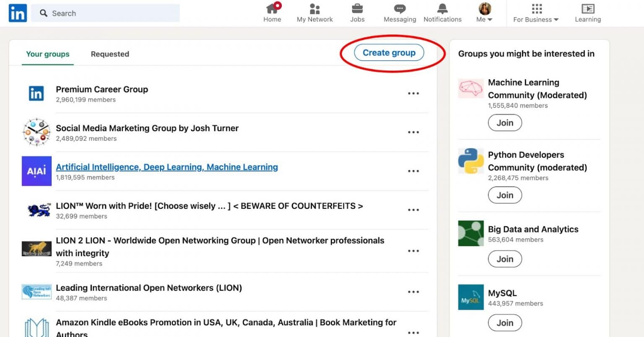Open LinkedIn Learning from the nav icon

point(588,9)
